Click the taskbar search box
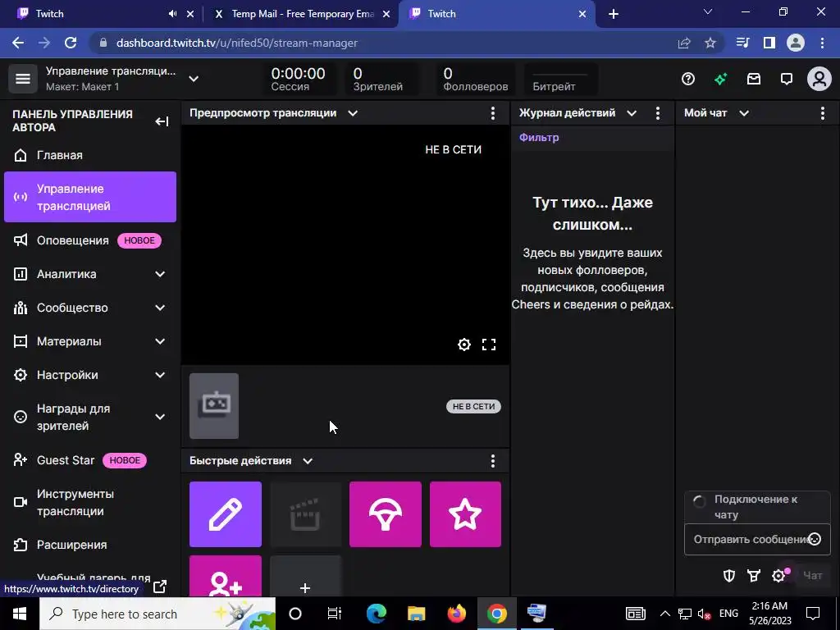The height and width of the screenshot is (630, 840). pyautogui.click(x=157, y=614)
